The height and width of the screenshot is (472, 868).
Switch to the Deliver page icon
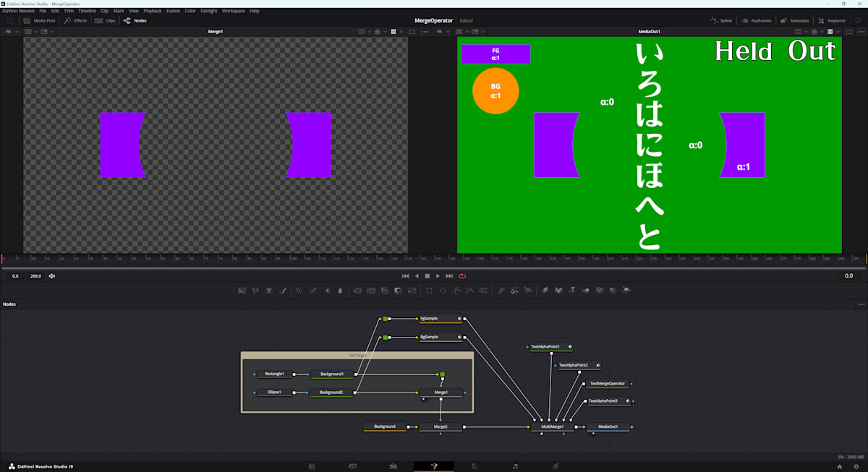[556, 466]
